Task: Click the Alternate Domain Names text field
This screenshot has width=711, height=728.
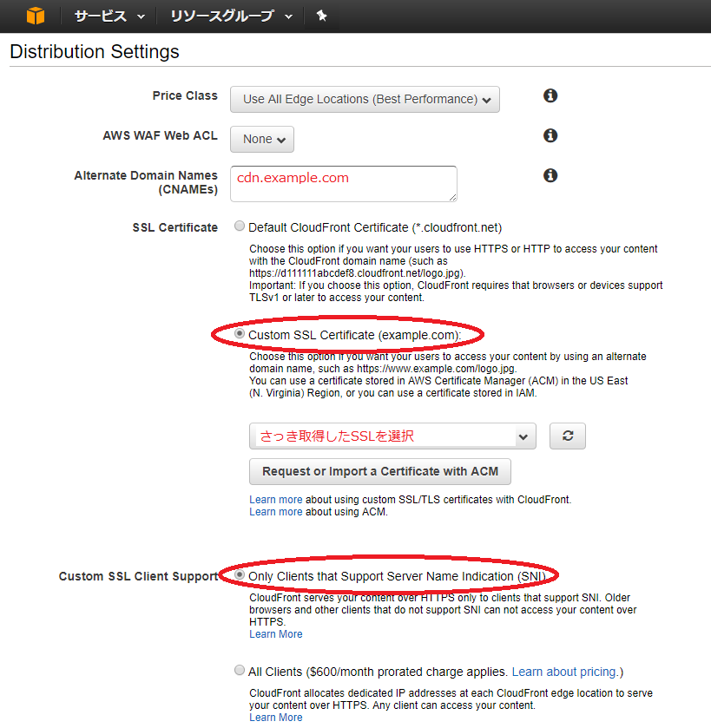Action: point(344,184)
